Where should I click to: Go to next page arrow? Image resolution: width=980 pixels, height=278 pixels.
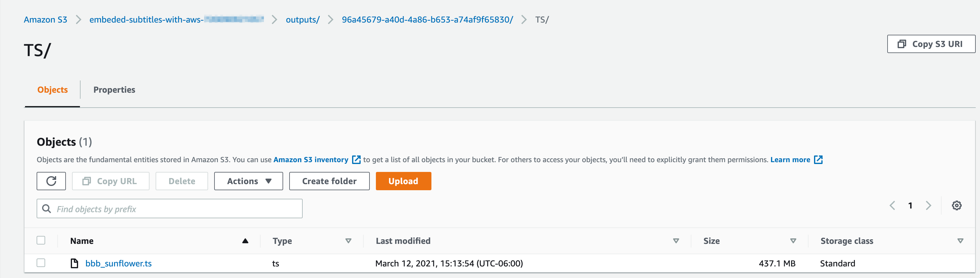[928, 206]
